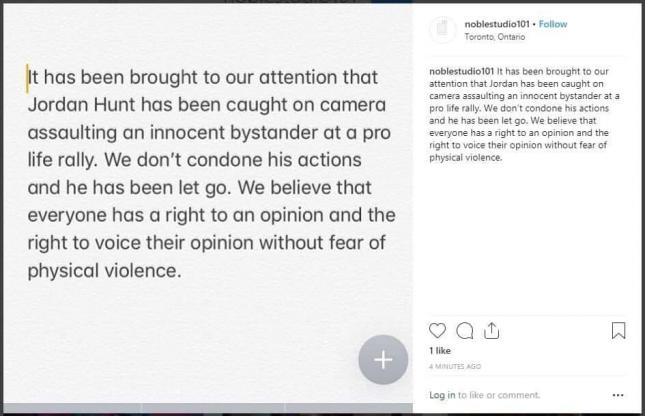Like the post with the heart icon

pyautogui.click(x=437, y=331)
